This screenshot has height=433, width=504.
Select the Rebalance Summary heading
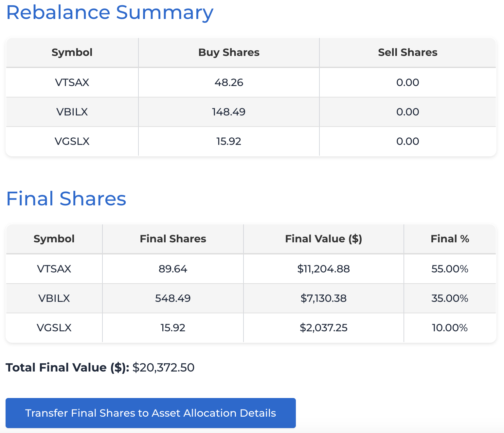point(110,12)
